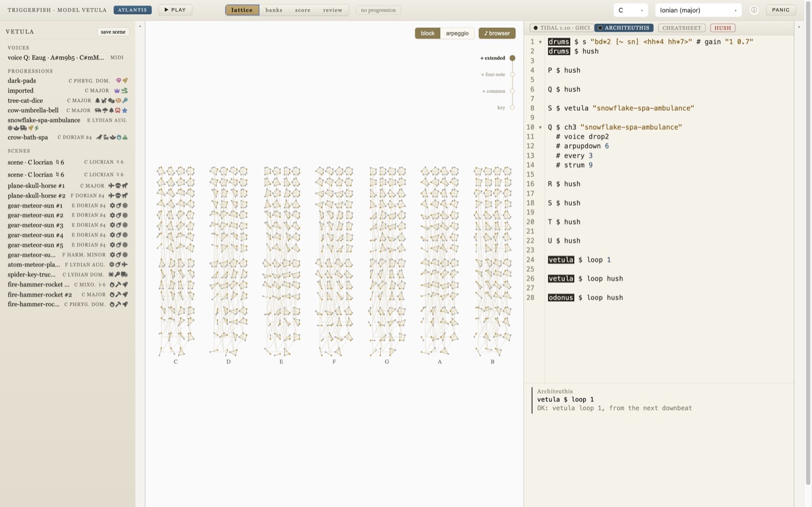Click the rocket icon in dark-pads row

[x=125, y=81]
